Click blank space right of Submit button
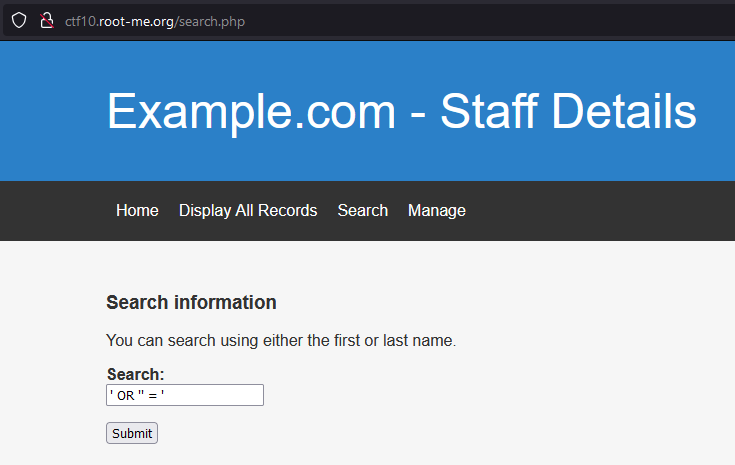Viewport: 735px width, 465px height. tap(400, 433)
